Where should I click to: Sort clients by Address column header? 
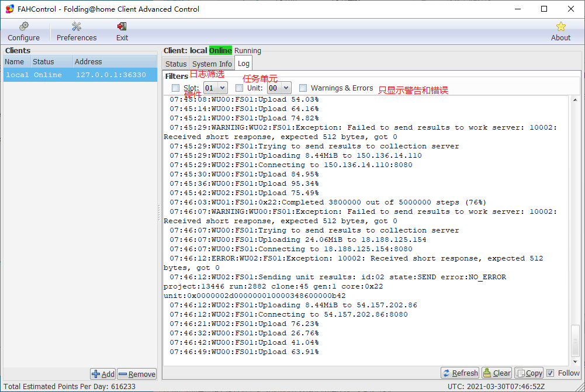pyautogui.click(x=115, y=61)
